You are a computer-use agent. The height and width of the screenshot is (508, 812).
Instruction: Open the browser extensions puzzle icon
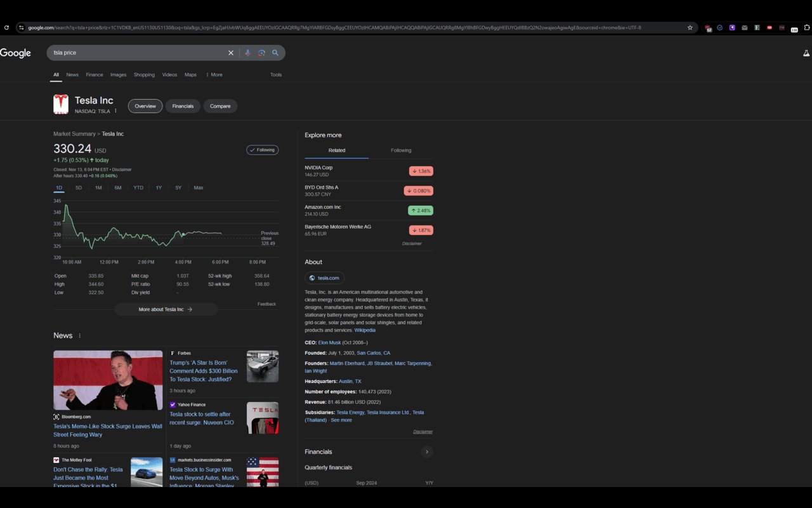pyautogui.click(x=807, y=28)
